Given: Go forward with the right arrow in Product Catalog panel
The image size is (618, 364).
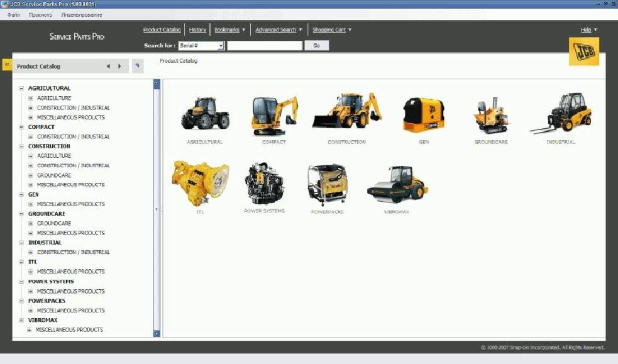Looking at the screenshot, I should (119, 66).
